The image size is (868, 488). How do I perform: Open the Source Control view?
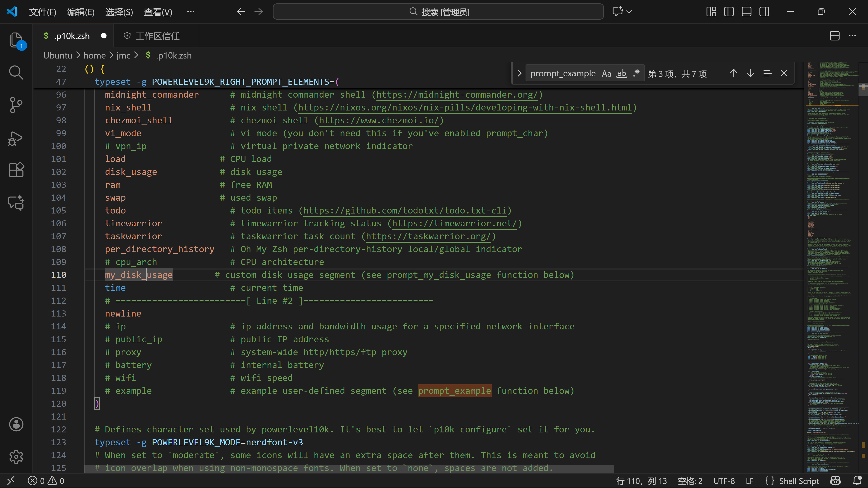tap(16, 105)
